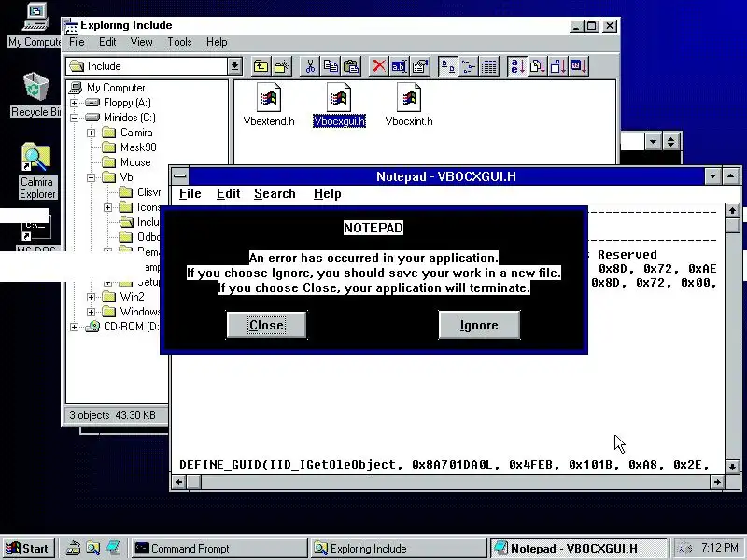Viewport: 747px width, 560px height.
Task: Click Notepad horizontal scrollbar right arrow
Action: [716, 483]
